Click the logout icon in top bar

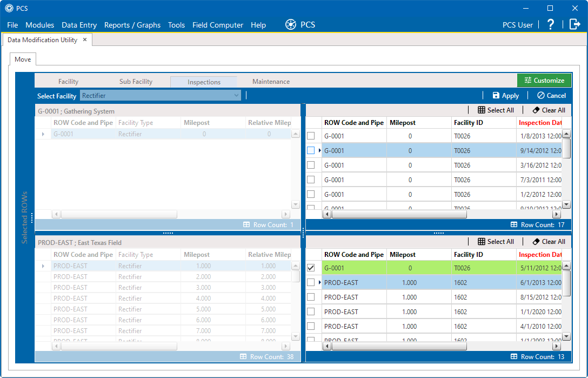pyautogui.click(x=574, y=24)
